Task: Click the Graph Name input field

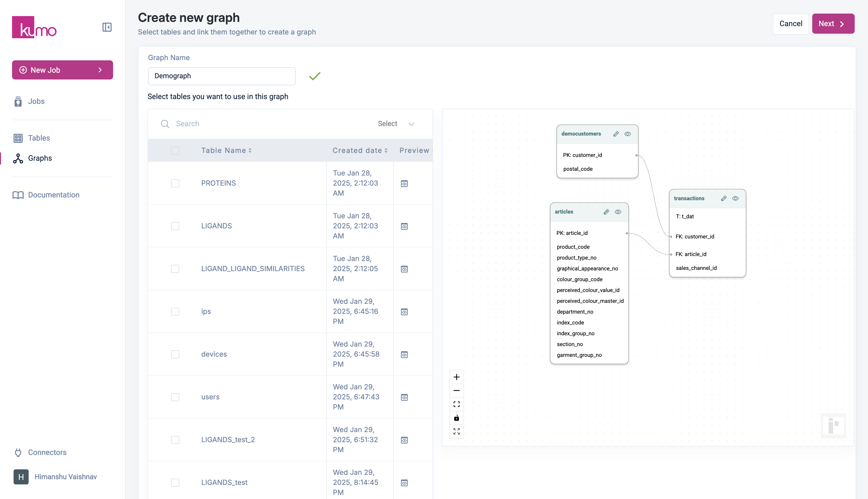Action: 222,76
